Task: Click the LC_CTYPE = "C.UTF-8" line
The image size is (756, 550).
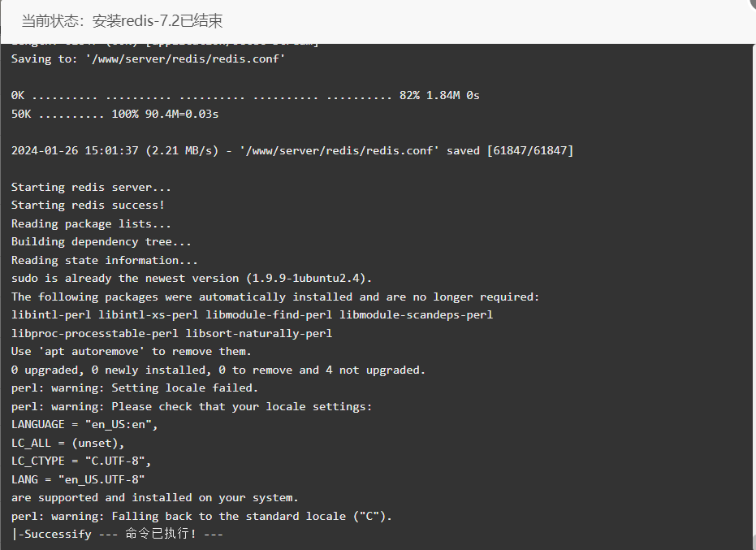Action: point(81,461)
